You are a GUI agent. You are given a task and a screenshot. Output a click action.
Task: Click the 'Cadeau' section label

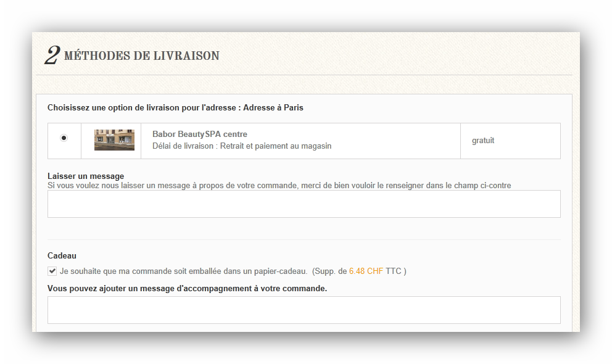pyautogui.click(x=62, y=256)
